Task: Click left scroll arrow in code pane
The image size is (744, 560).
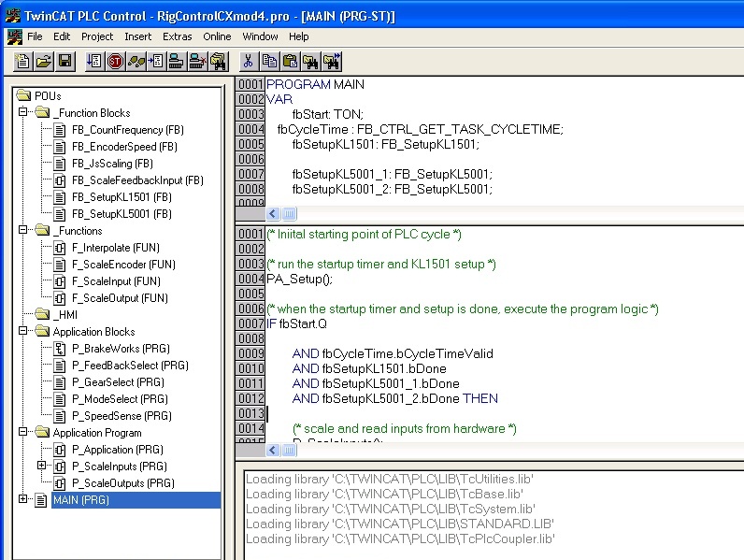Action: coord(273,450)
